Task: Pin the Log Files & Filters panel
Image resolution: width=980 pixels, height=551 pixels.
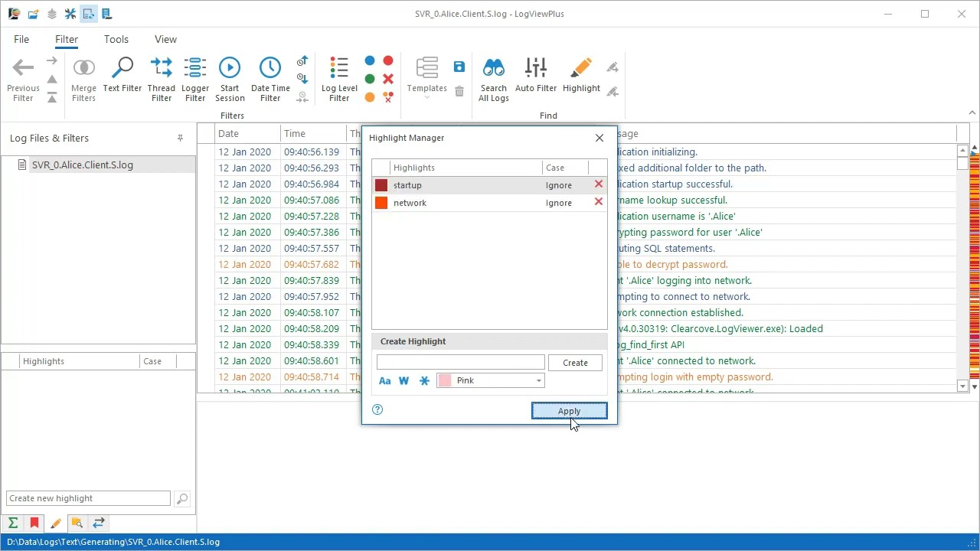Action: coord(180,139)
